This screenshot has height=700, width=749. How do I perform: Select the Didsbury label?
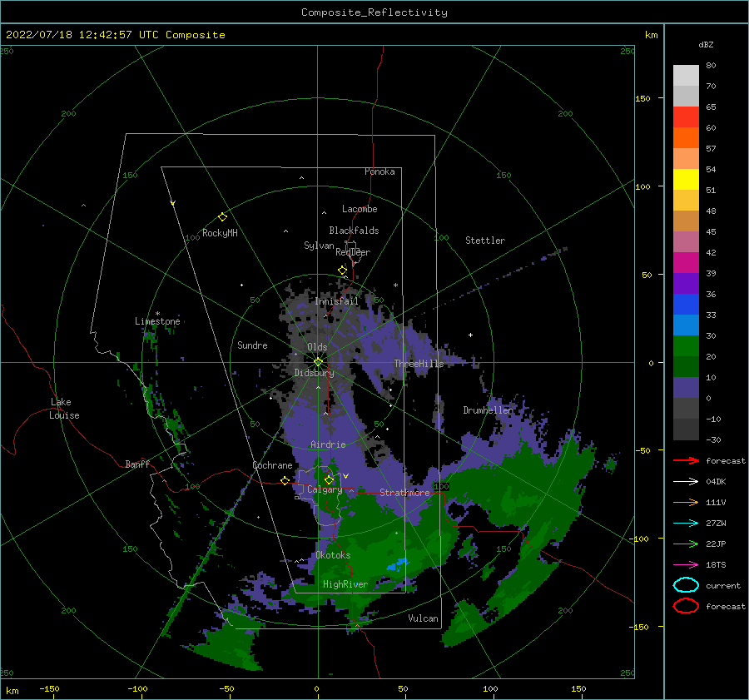(315, 373)
